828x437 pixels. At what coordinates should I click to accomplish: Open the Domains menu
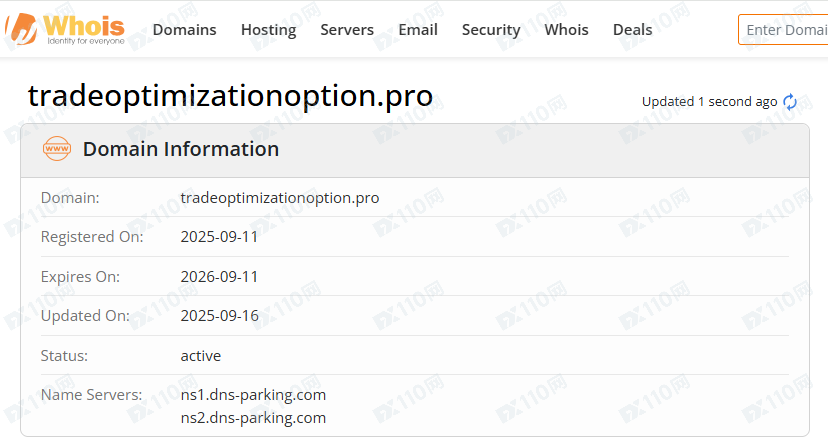point(184,30)
